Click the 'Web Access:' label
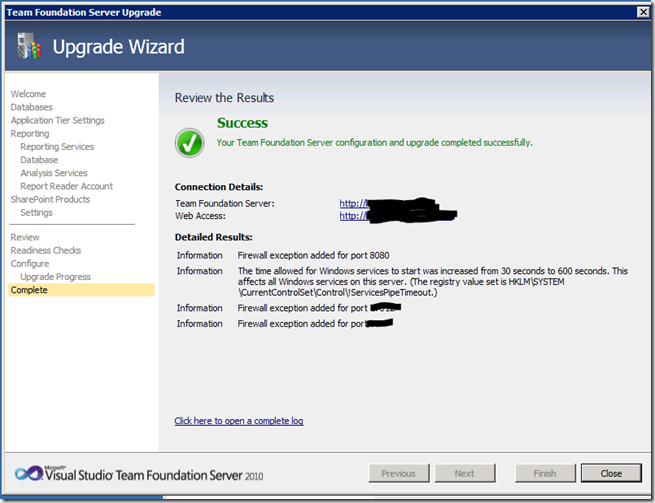Screen dimensions: 655x503 200,216
